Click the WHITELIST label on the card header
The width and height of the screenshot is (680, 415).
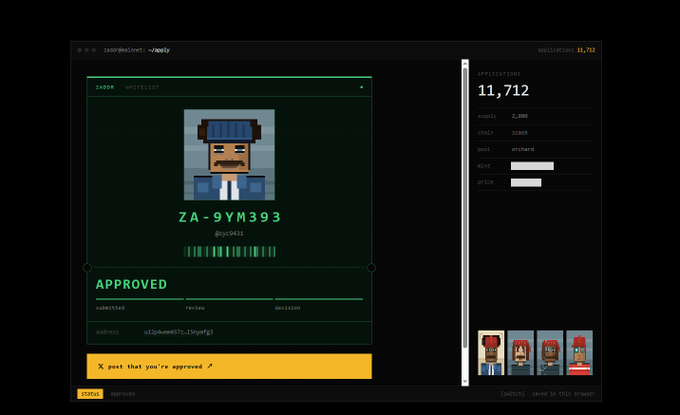(x=142, y=87)
